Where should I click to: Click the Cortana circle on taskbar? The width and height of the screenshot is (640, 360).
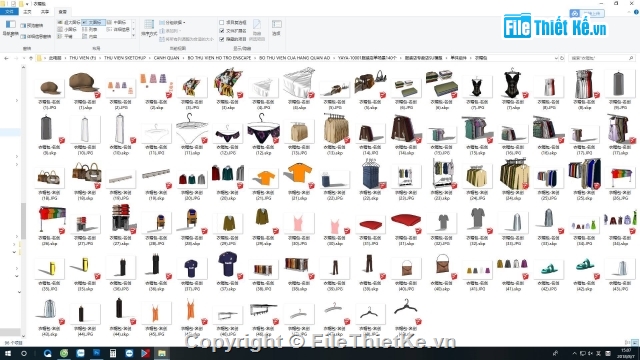(24, 353)
